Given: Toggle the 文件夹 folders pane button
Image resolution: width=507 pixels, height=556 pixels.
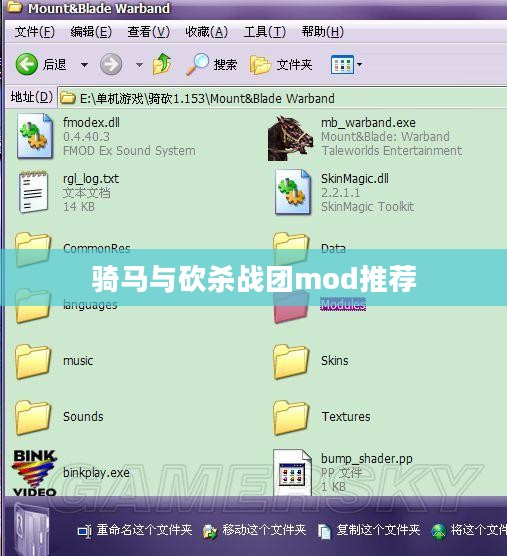Looking at the screenshot, I should tap(281, 65).
